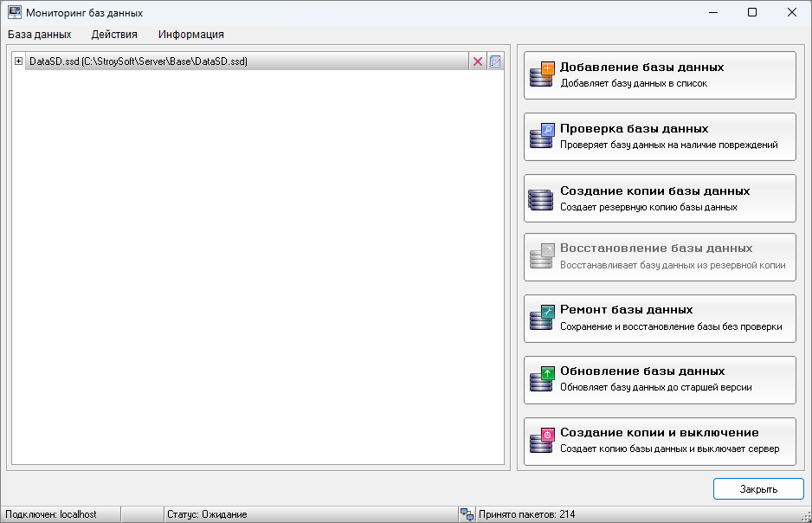Click the app icon in the title bar
Viewport: 812px width, 523px height.
tap(15, 13)
